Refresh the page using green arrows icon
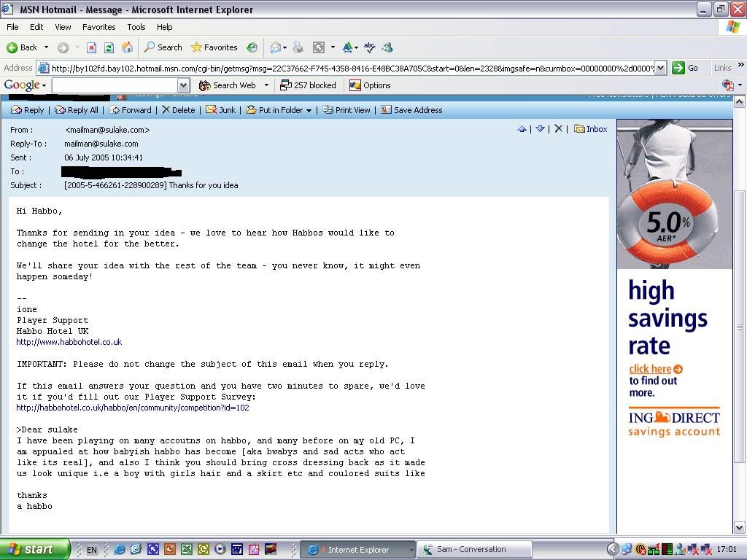 (109, 47)
